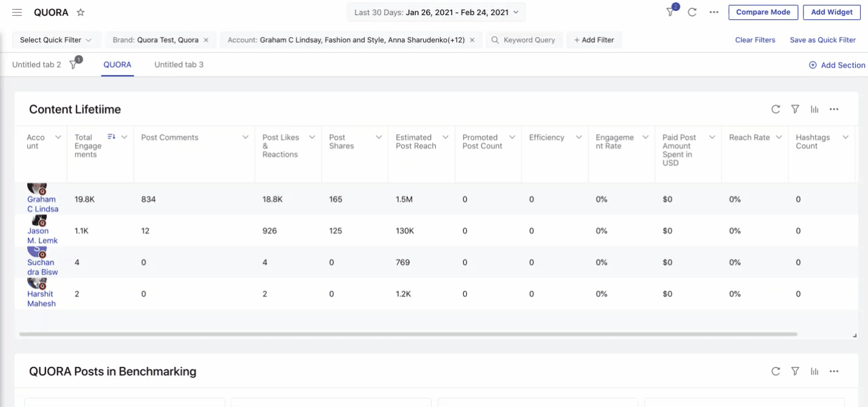868x407 pixels.
Task: Open the hamburger navigation menu
Action: pyautogui.click(x=17, y=12)
